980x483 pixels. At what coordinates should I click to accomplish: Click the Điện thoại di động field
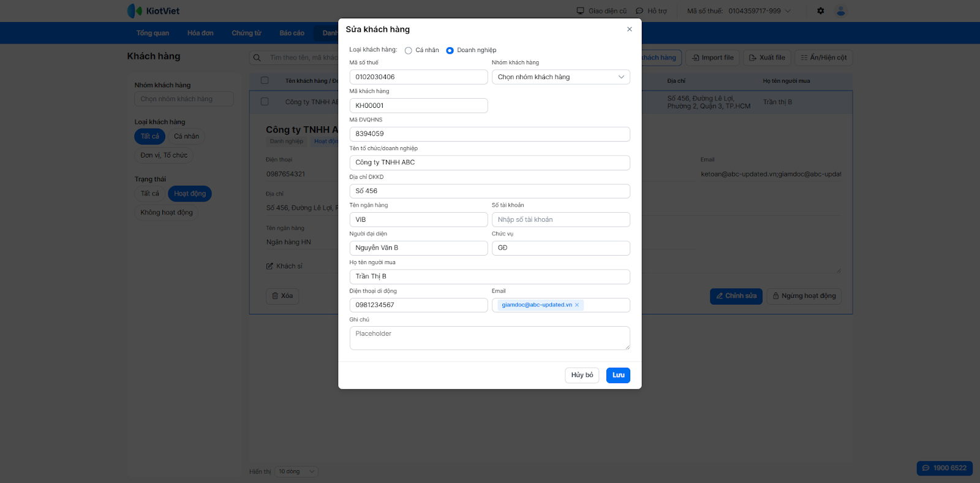(418, 305)
